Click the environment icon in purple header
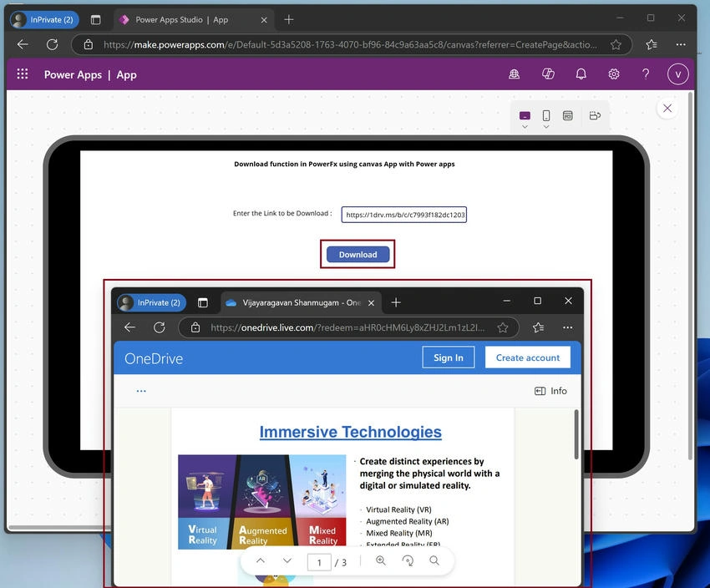 (x=514, y=74)
